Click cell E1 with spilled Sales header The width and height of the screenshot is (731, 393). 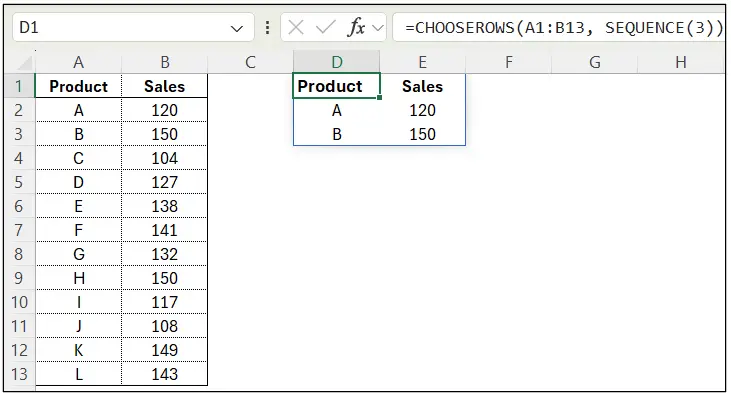coord(422,86)
